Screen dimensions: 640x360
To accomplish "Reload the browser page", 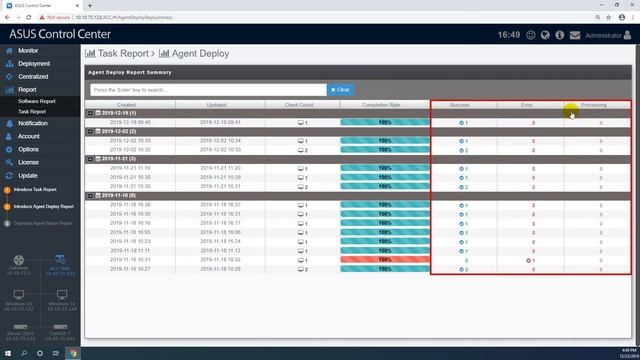I will (29, 18).
